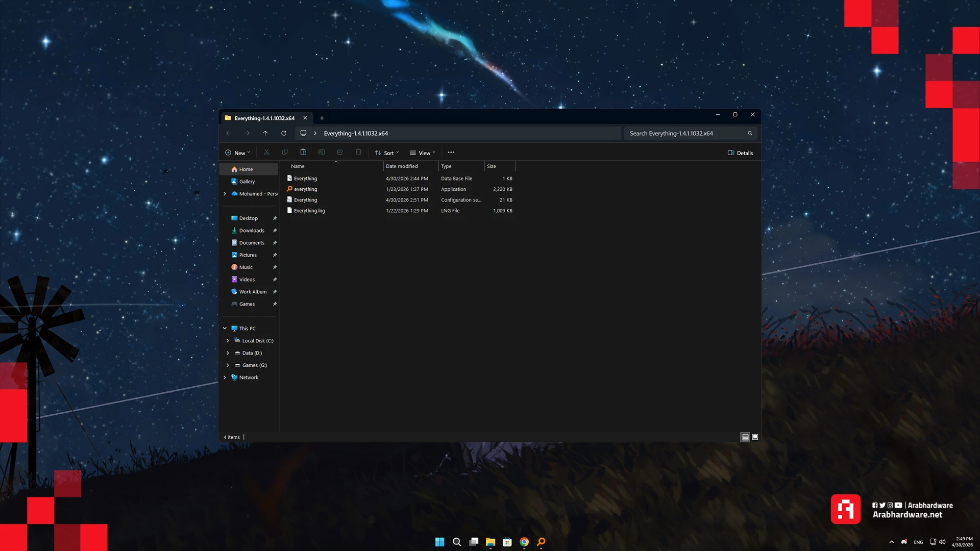Open the See more ellipsis menu

[451, 153]
